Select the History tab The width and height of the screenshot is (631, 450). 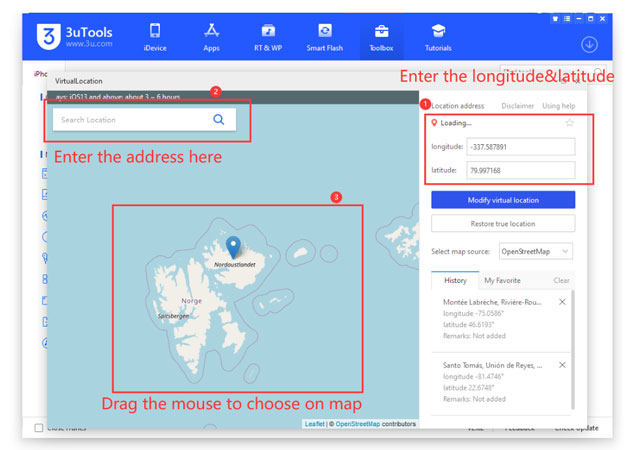455,281
